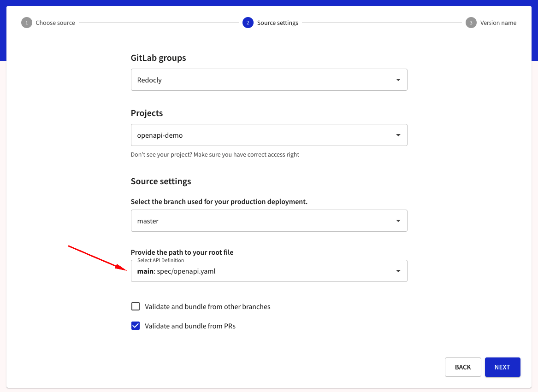Go to the Version name step
538x392 pixels.
[498, 23]
